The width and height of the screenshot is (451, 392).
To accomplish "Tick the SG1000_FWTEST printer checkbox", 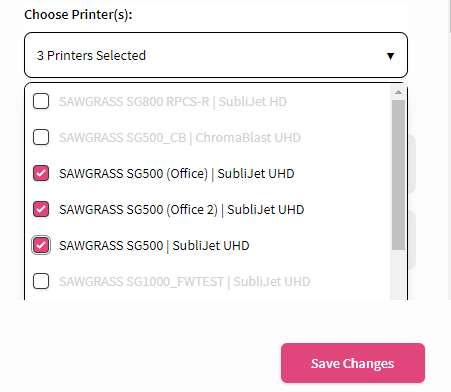I will [41, 281].
